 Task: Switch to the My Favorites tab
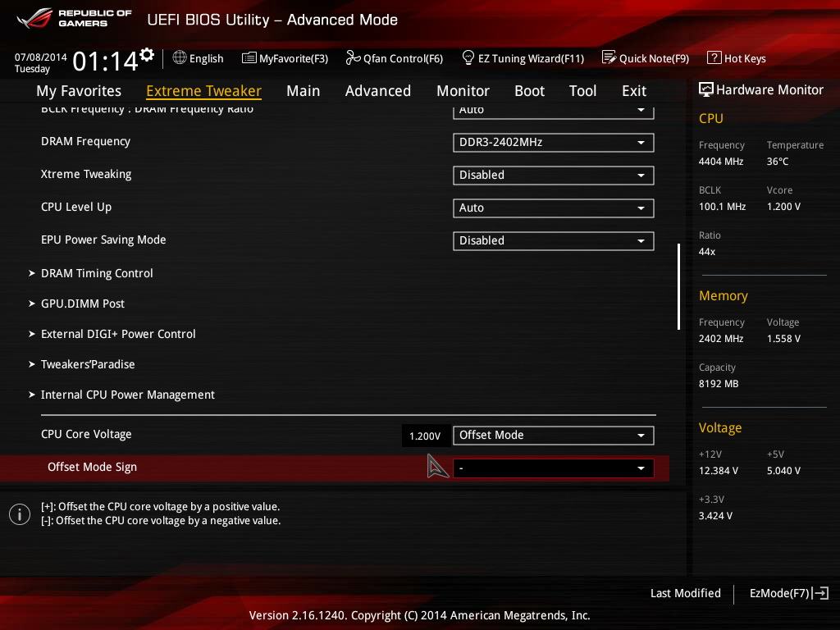click(x=79, y=91)
